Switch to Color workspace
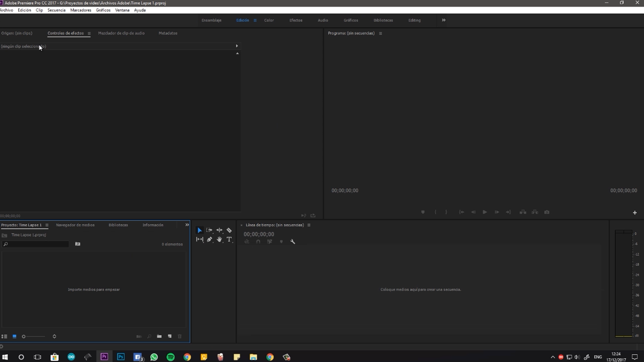Viewport: 644px width, 362px height. (269, 21)
